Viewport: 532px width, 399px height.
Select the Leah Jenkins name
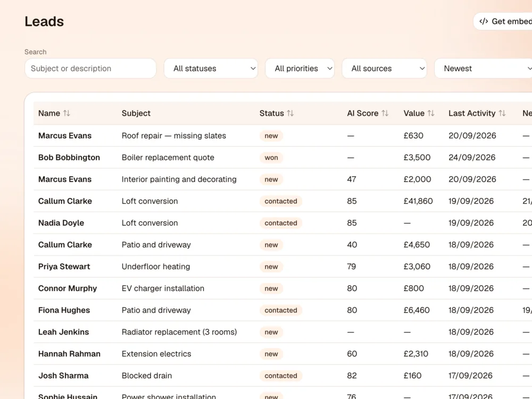[x=63, y=332]
